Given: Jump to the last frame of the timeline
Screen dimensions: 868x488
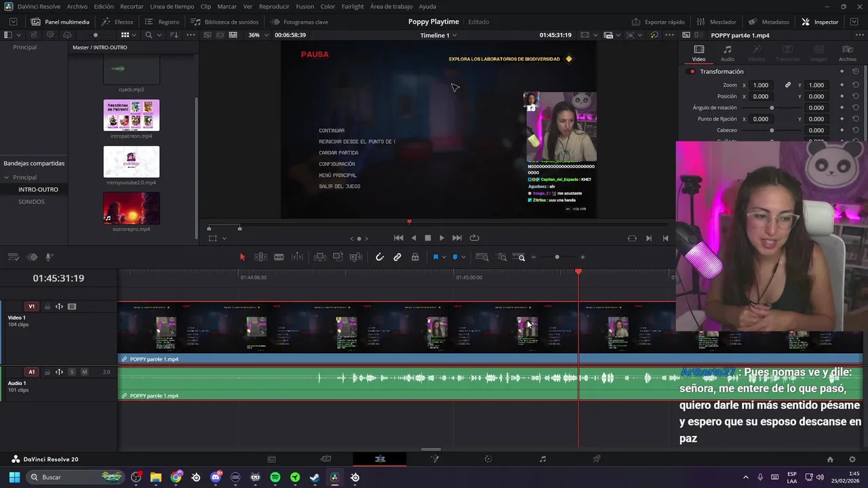Looking at the screenshot, I should tap(457, 238).
